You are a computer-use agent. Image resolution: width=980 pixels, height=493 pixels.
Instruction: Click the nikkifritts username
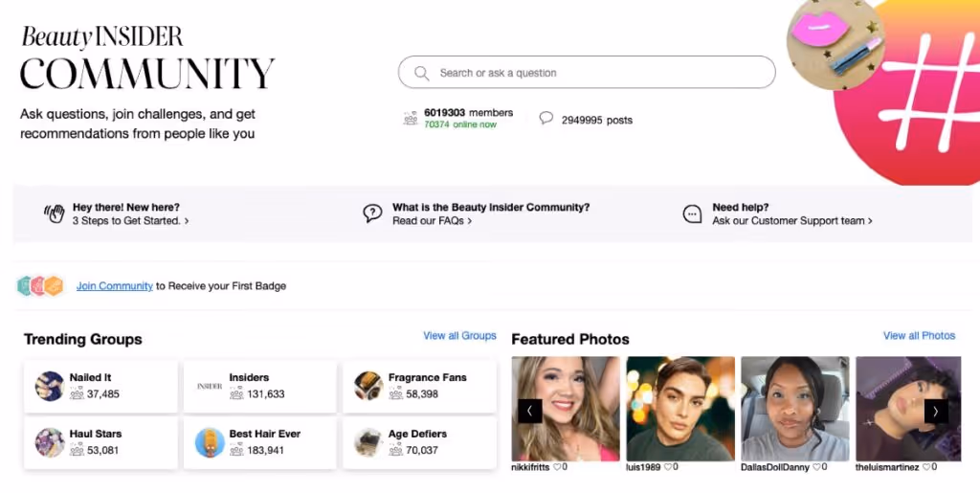tap(530, 467)
